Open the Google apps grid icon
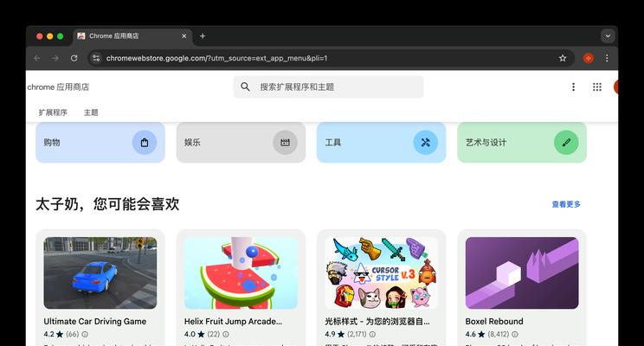 point(596,87)
